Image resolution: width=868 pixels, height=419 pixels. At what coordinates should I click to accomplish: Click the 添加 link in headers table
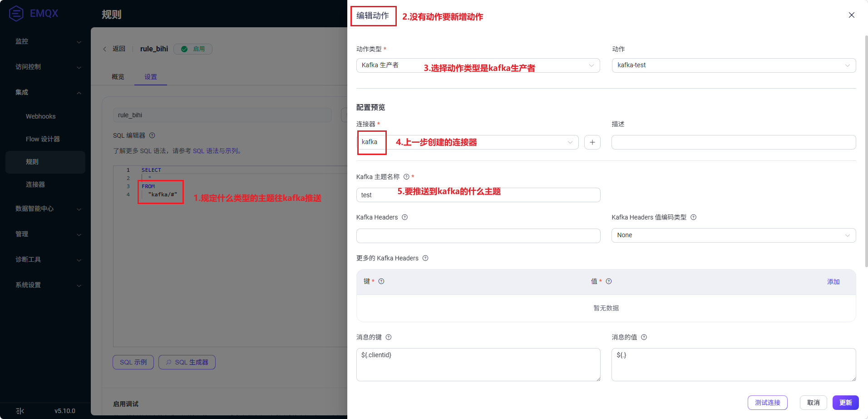click(x=833, y=282)
